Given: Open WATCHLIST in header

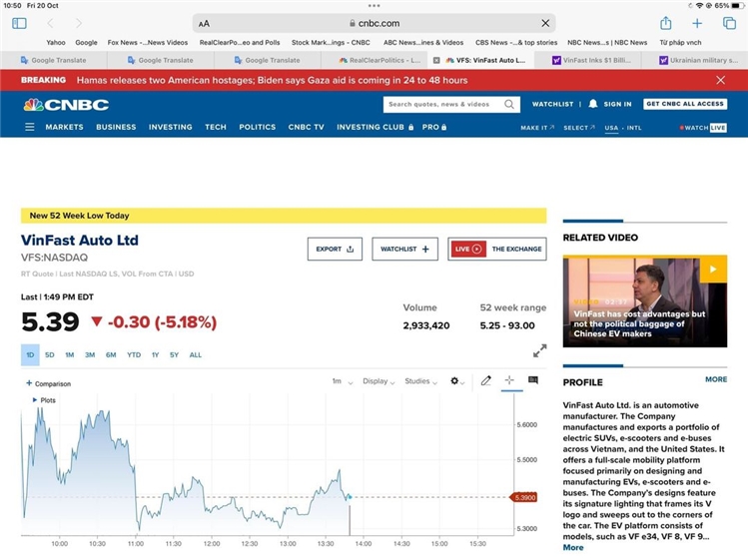Looking at the screenshot, I should (552, 104).
